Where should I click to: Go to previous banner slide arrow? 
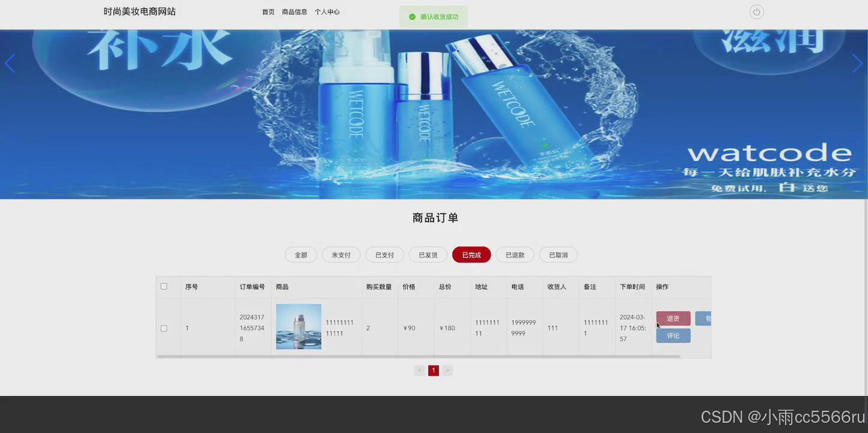point(10,63)
